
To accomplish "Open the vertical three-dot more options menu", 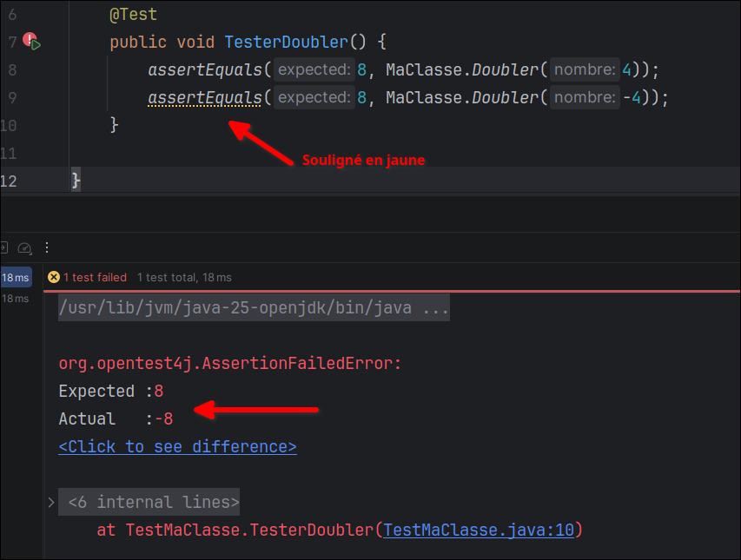I will pos(47,247).
